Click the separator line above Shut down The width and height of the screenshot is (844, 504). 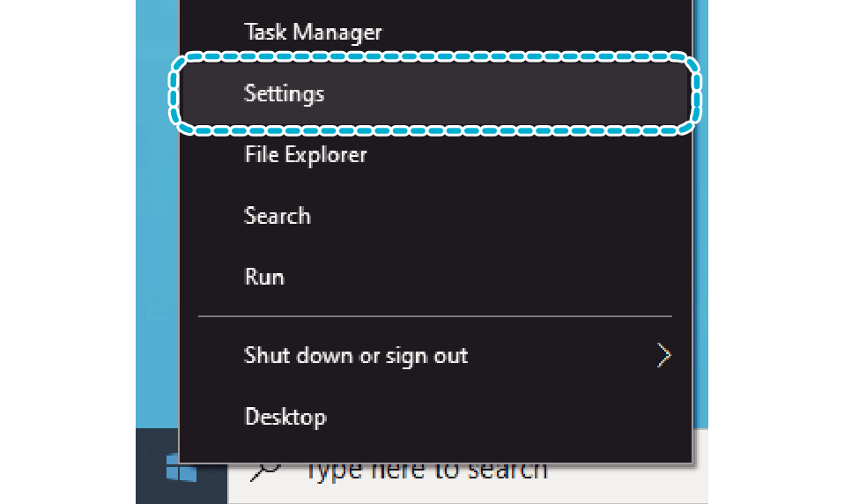click(435, 316)
